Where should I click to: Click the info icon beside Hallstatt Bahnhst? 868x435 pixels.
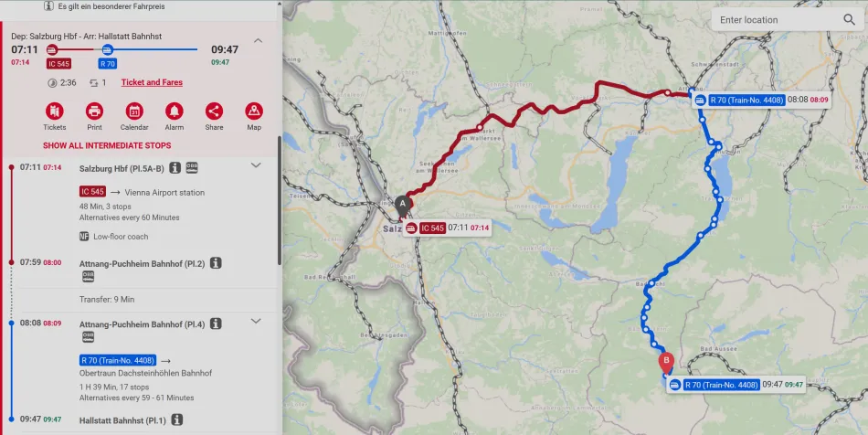point(176,420)
